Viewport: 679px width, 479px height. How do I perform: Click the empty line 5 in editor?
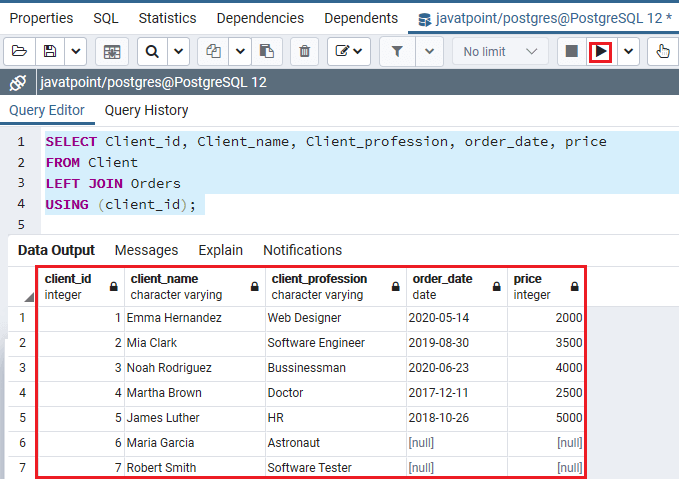click(359, 225)
